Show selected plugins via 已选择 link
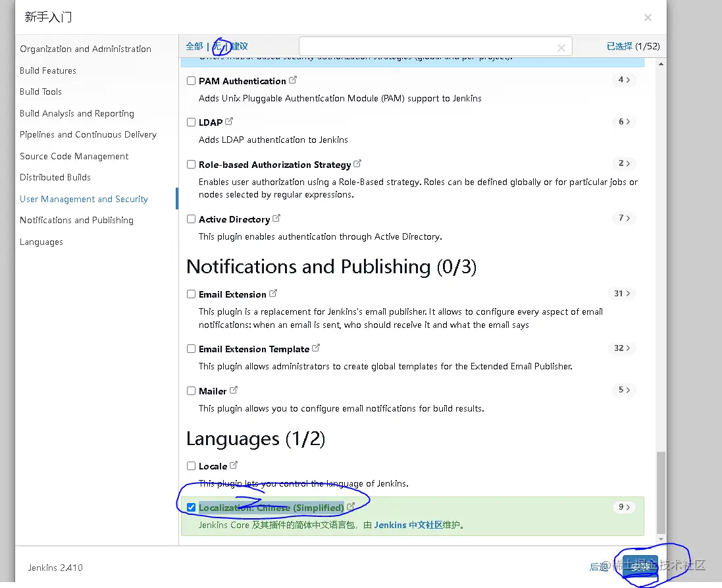 (619, 46)
